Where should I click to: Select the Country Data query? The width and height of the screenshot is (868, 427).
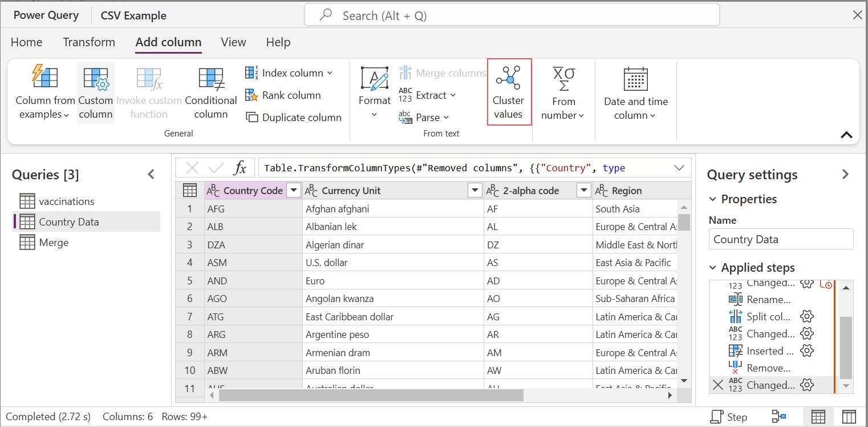[x=86, y=222]
